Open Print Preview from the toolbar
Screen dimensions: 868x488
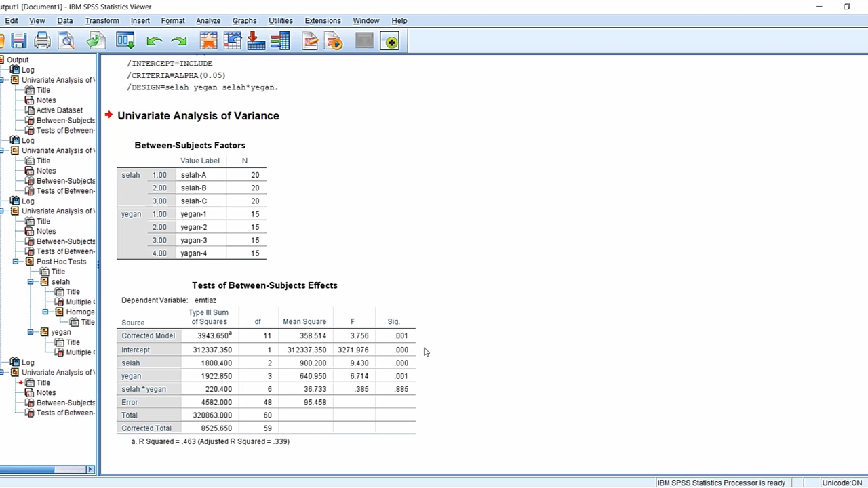(66, 41)
